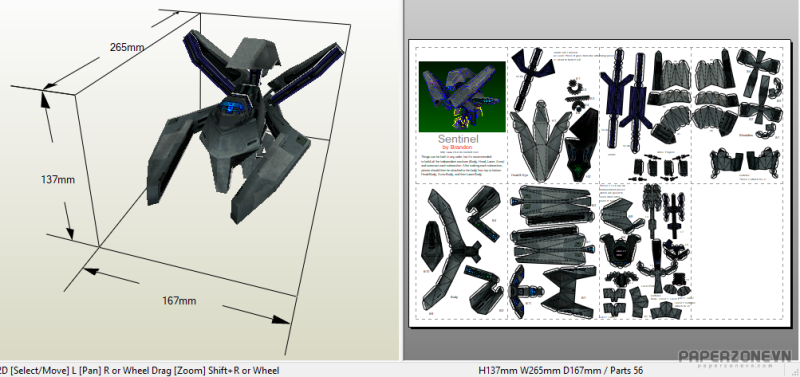Click the dimensions and Parts 56 status text
Viewport: 800px width, 377px height.
561,370
